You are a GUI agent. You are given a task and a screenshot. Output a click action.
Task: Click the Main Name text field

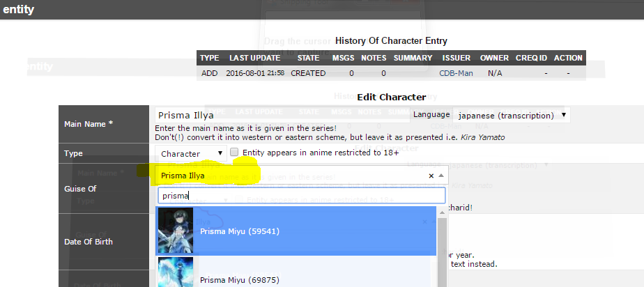click(280, 115)
